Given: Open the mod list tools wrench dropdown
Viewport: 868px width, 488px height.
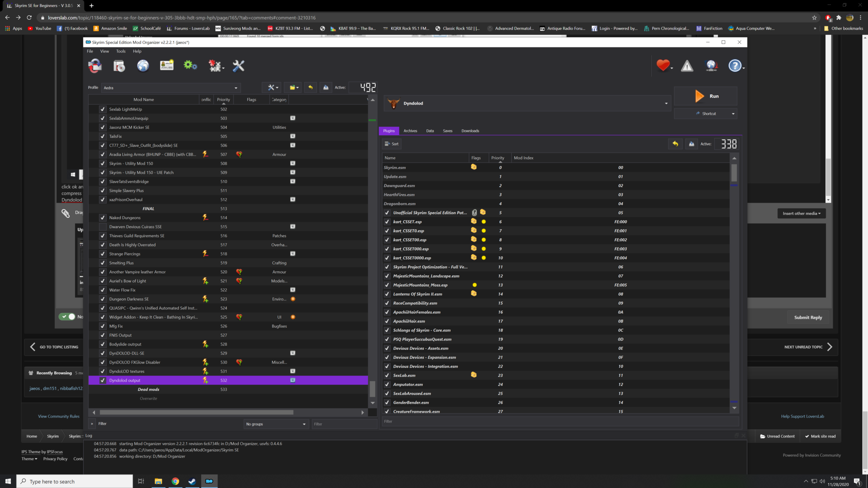Looking at the screenshot, I should [272, 88].
